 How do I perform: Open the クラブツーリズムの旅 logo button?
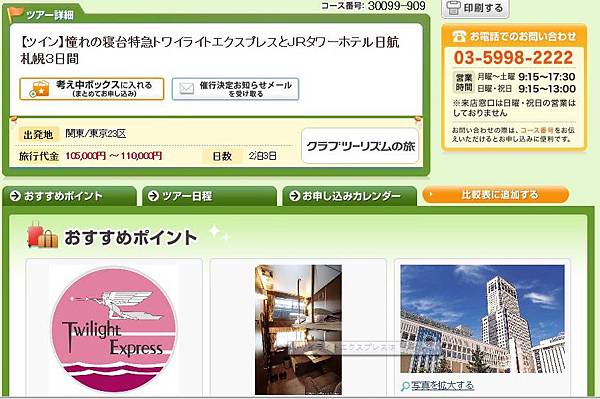pyautogui.click(x=360, y=146)
